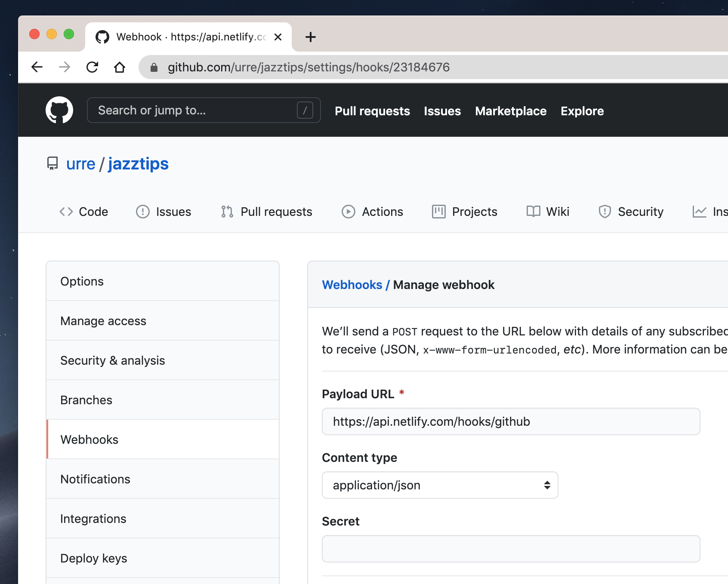Open the repository Issues tab
728x584 pixels.
click(163, 212)
